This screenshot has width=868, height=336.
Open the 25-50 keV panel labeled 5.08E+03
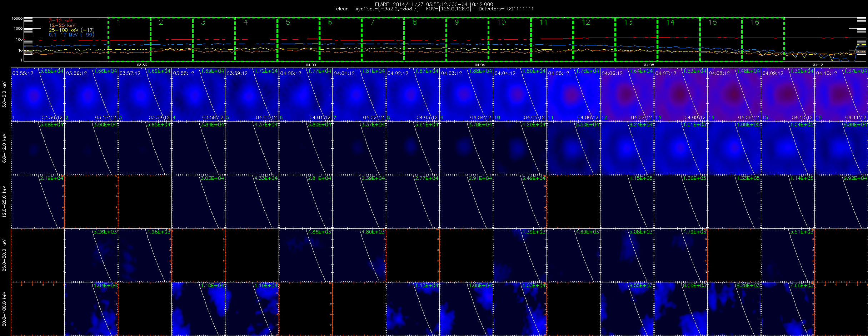click(x=627, y=255)
